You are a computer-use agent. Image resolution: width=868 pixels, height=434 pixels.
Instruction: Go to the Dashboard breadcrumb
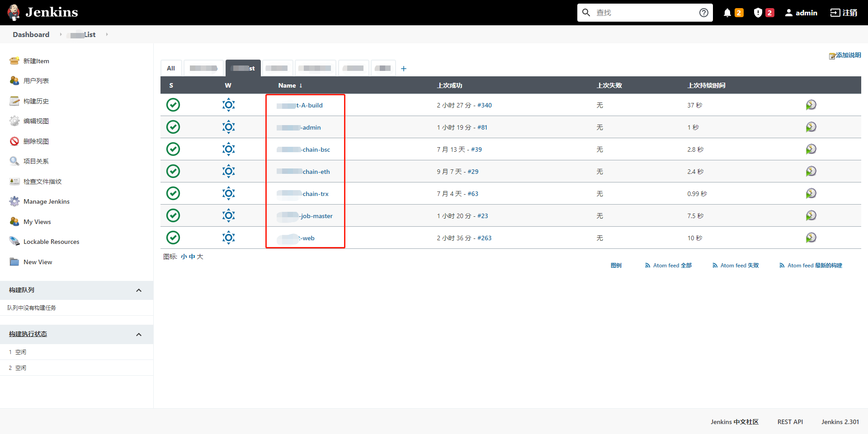(x=31, y=34)
